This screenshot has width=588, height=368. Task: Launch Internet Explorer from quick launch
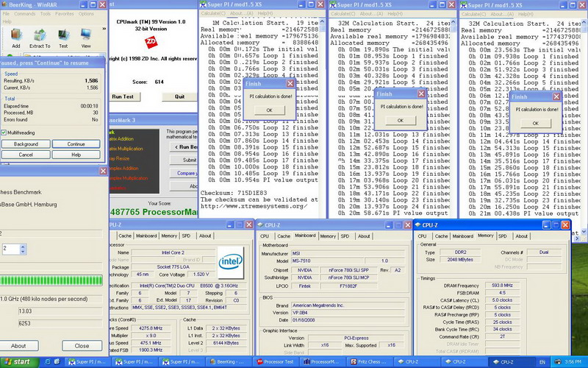click(x=48, y=362)
